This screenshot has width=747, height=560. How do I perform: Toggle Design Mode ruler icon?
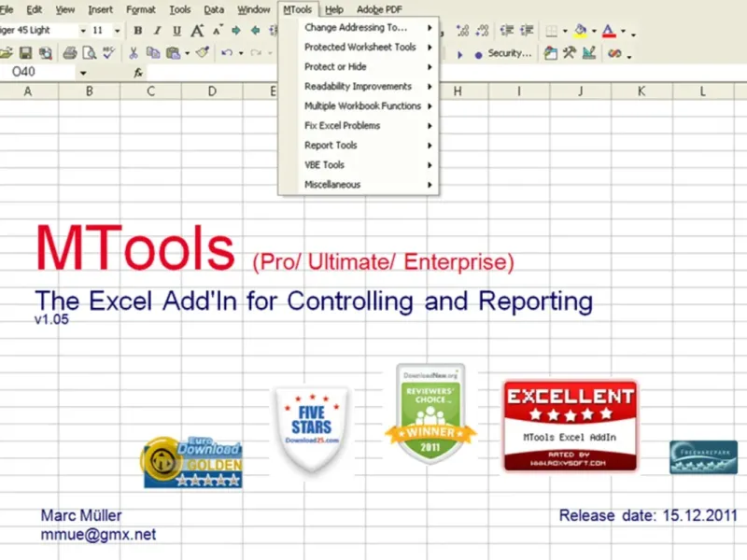point(589,53)
